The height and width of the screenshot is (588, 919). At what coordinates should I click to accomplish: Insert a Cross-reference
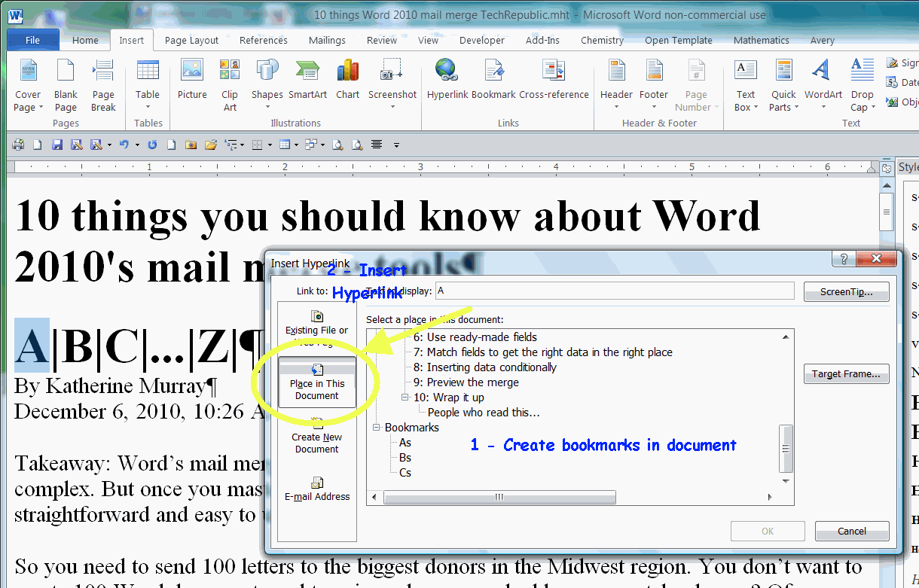tap(553, 84)
